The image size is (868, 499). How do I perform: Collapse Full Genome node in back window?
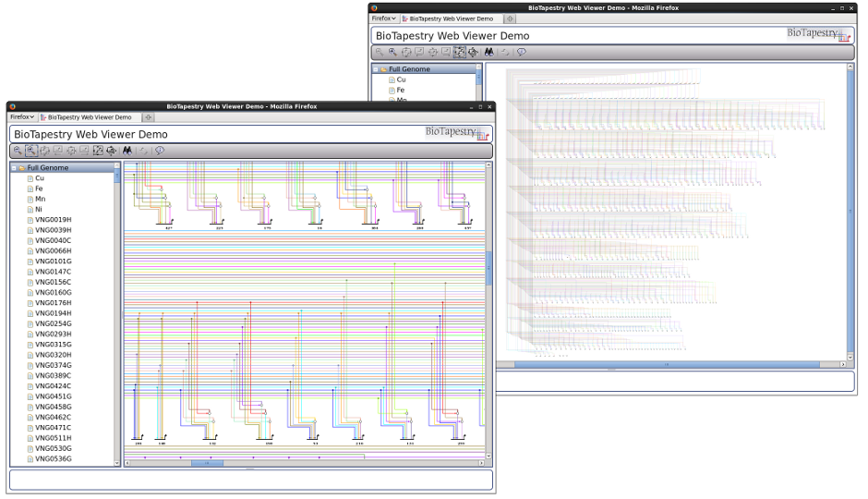376,69
